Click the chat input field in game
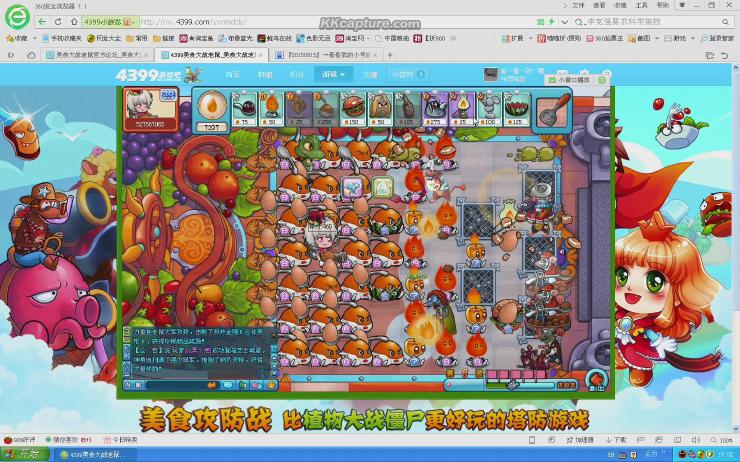This screenshot has width=740, height=462. point(183,385)
